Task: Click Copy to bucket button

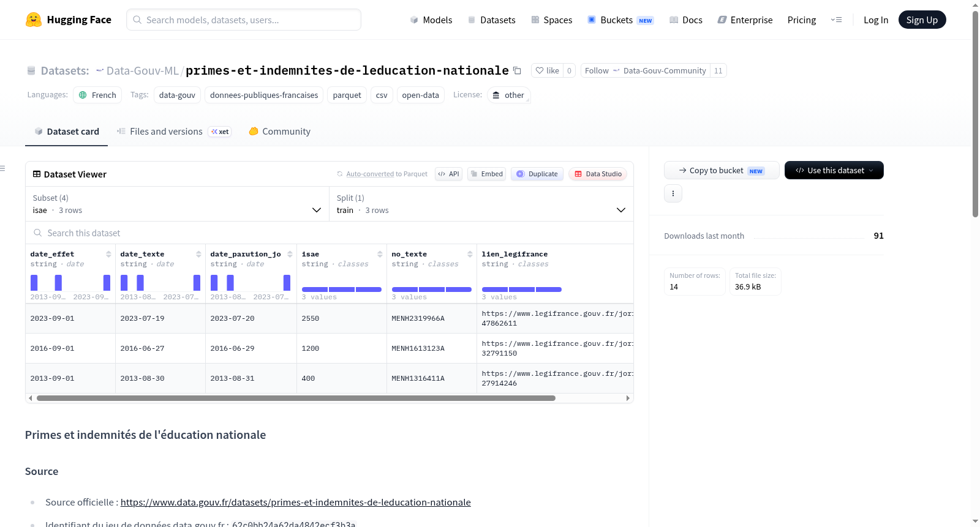Action: [x=722, y=170]
